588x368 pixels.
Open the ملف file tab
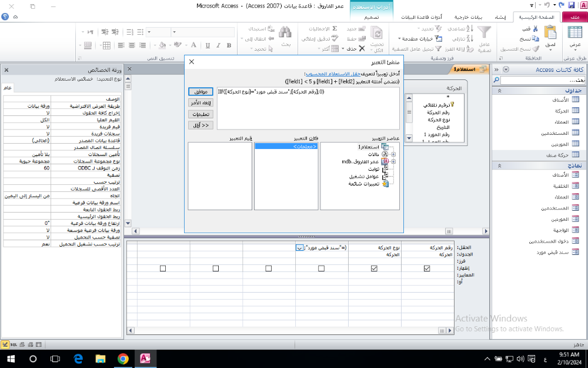[574, 17]
